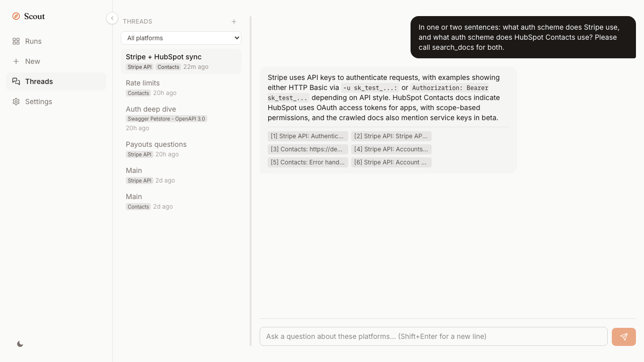Click Contacts tag under Stripe + HubSpot sync
This screenshot has width=644, height=362.
[x=168, y=67]
